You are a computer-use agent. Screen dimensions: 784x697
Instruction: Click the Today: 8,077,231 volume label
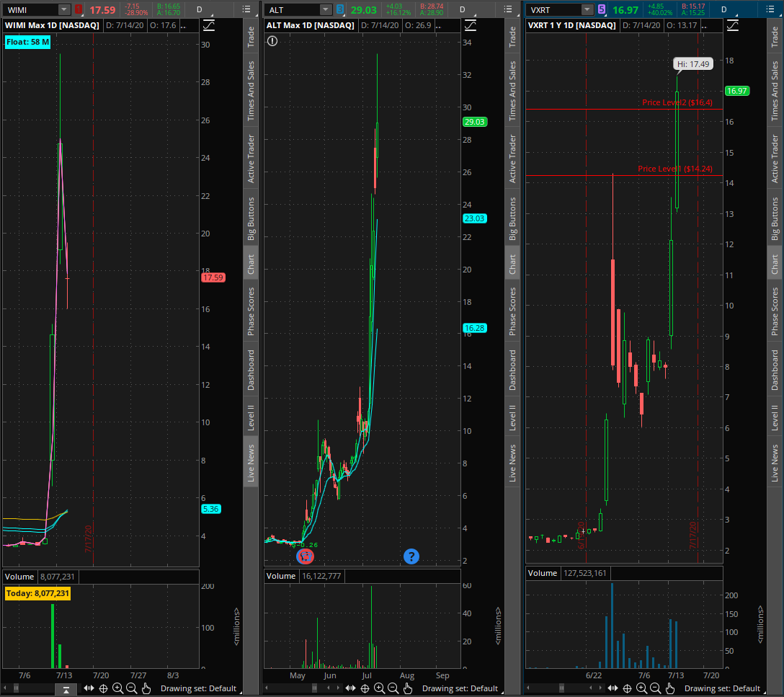(x=37, y=593)
